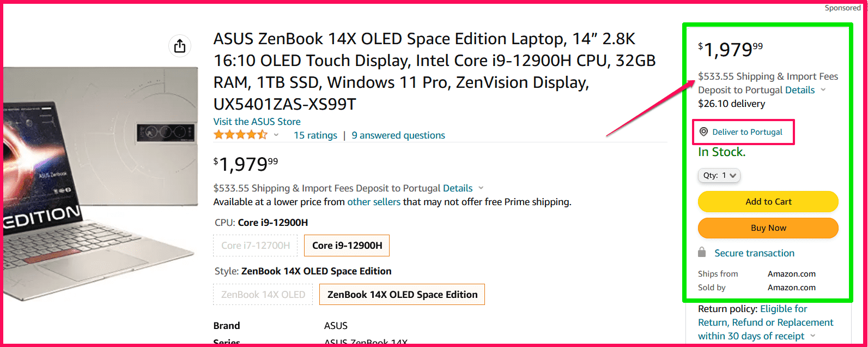Select the Core i9-12900H CPU option

point(347,245)
